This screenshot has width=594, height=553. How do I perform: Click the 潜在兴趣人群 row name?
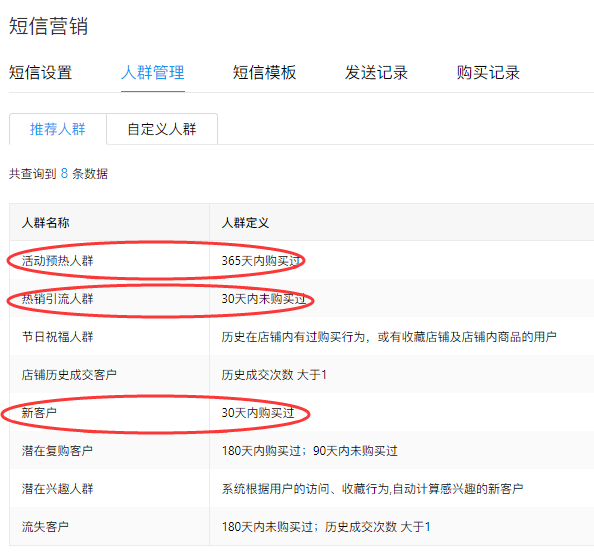(57, 489)
